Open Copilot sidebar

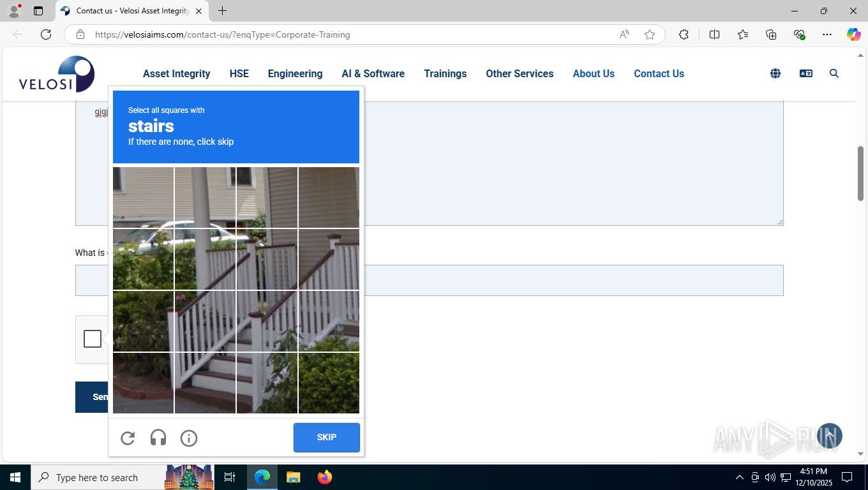point(854,34)
